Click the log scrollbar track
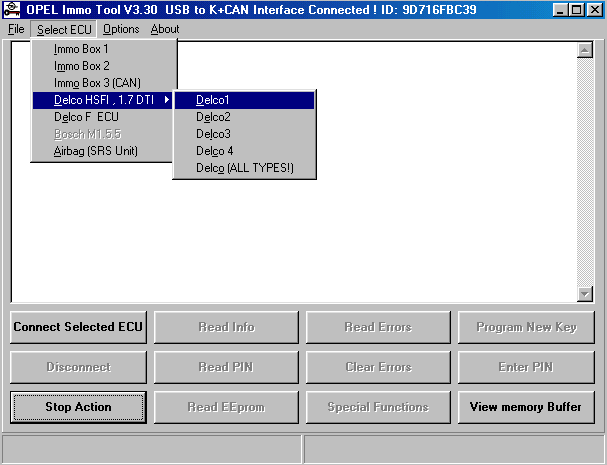 [585, 172]
